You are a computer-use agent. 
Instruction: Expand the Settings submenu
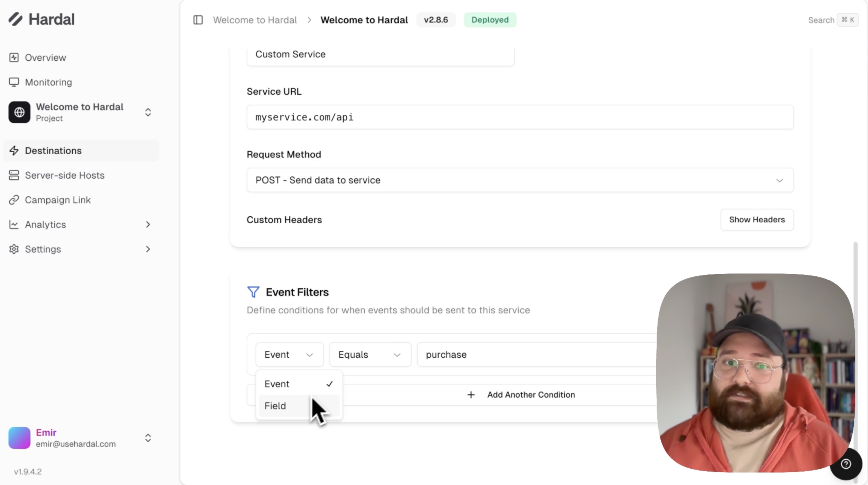click(148, 249)
